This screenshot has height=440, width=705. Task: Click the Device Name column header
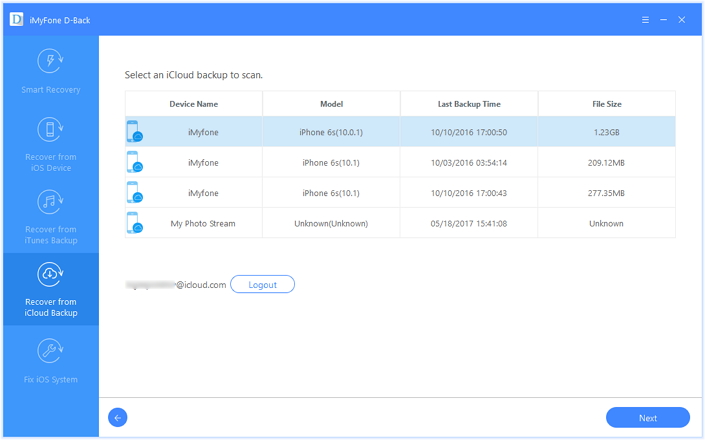[x=194, y=104]
